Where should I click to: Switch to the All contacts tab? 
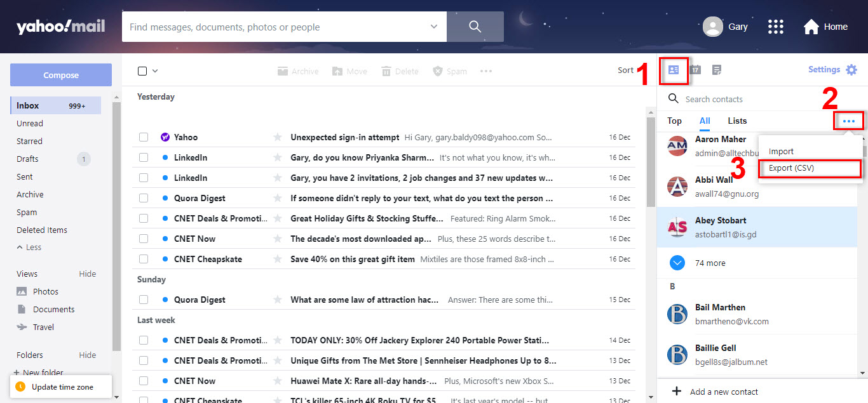coord(705,121)
